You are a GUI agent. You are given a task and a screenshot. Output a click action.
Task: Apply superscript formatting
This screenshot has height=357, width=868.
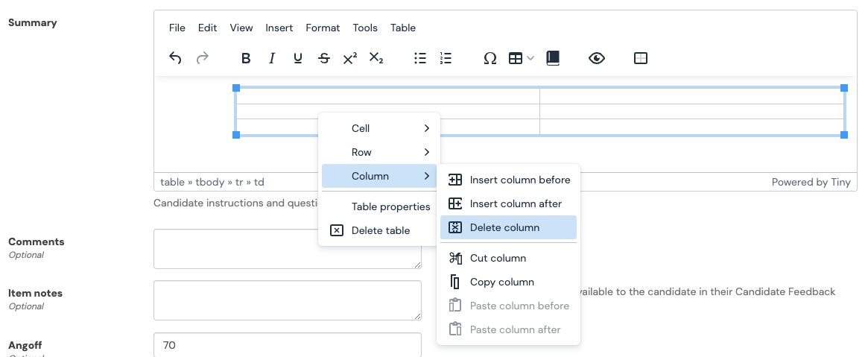350,58
